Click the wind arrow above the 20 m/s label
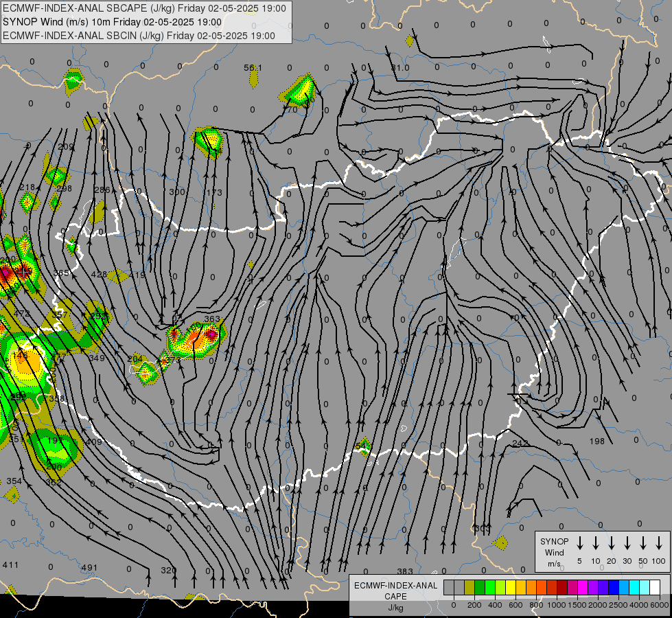The height and width of the screenshot is (618, 672). point(611,543)
